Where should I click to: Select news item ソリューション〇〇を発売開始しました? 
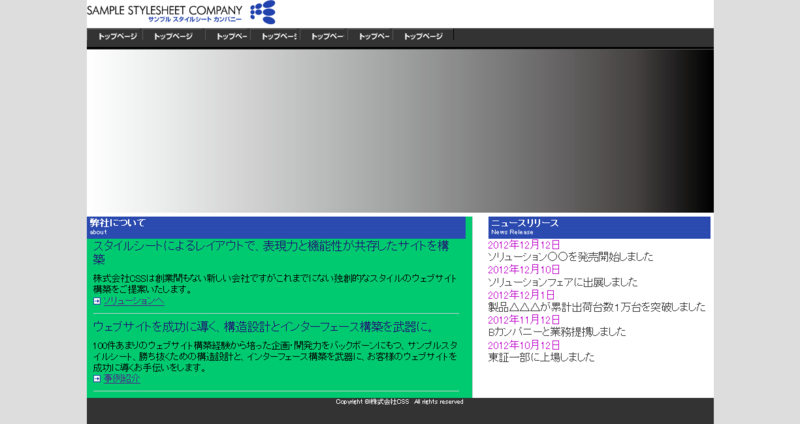[x=570, y=257]
